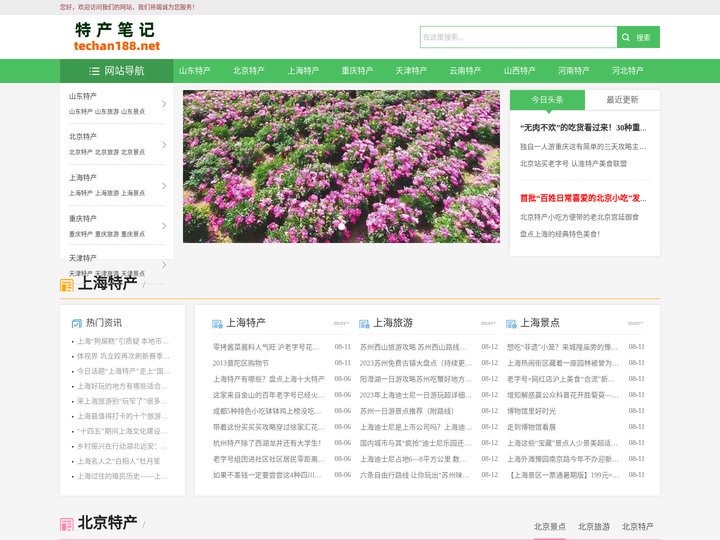Open hot news 上海名人之"白相人"杜月笙
720x540 pixels.
(118, 461)
